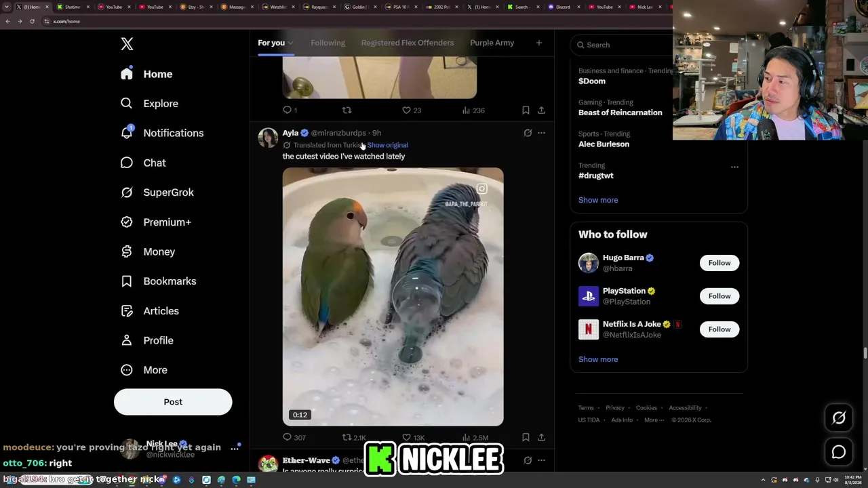Open Articles in the sidebar
Image resolution: width=868 pixels, height=488 pixels.
[x=150, y=311]
